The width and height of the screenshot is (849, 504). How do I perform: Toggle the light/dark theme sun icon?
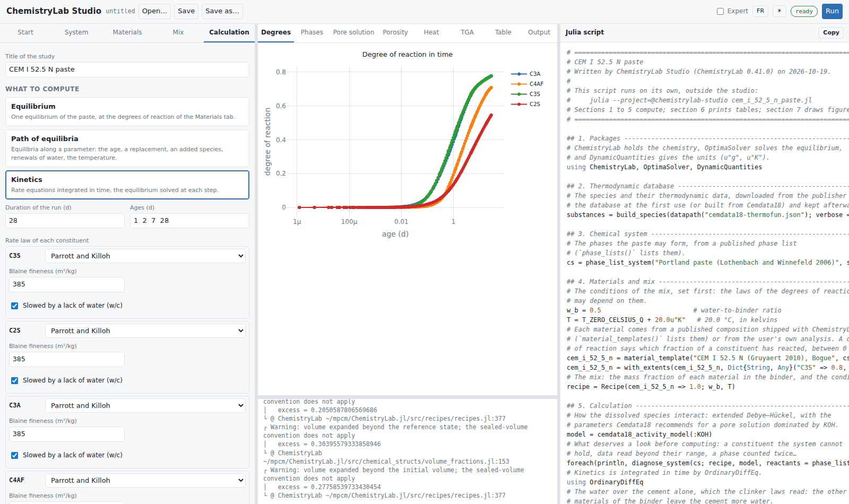pyautogui.click(x=779, y=11)
